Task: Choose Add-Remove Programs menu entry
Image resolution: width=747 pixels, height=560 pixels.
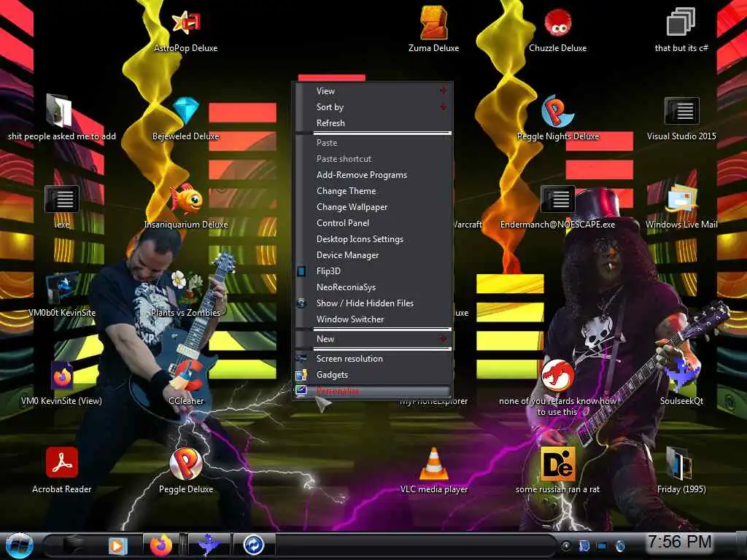Action: point(373,175)
